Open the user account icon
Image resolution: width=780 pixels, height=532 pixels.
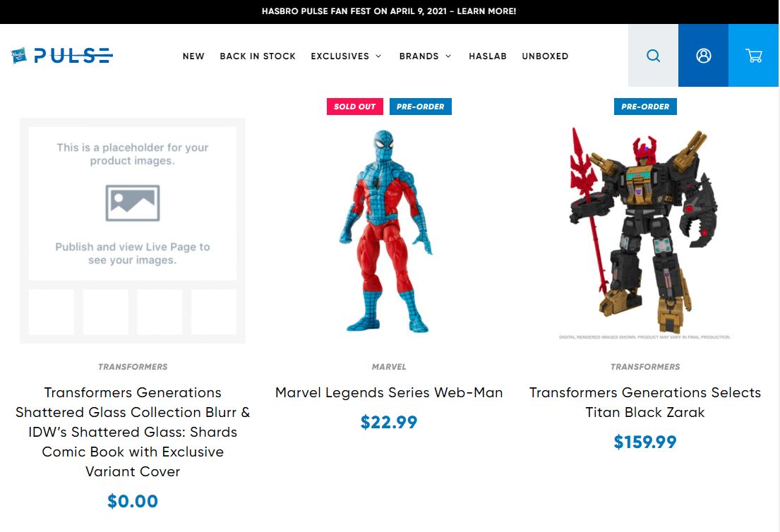703,55
